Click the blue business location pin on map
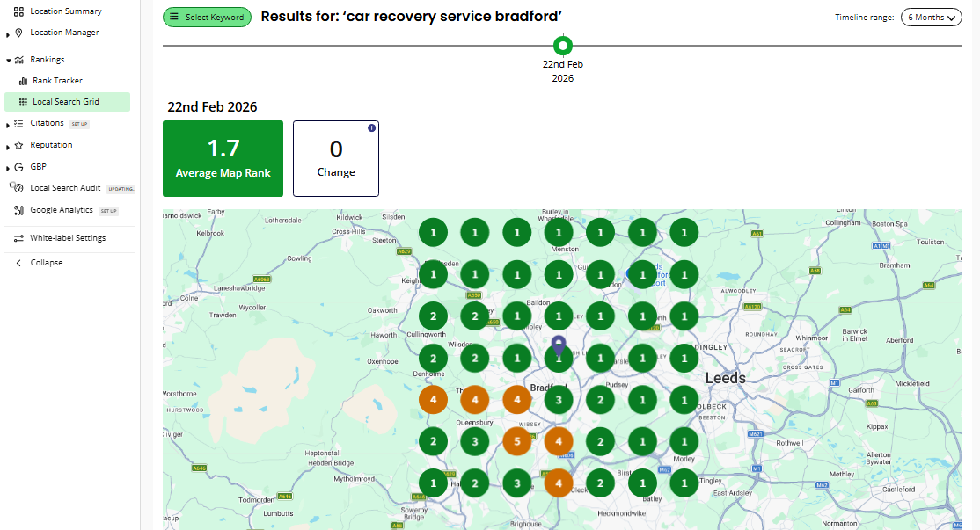 tap(558, 345)
